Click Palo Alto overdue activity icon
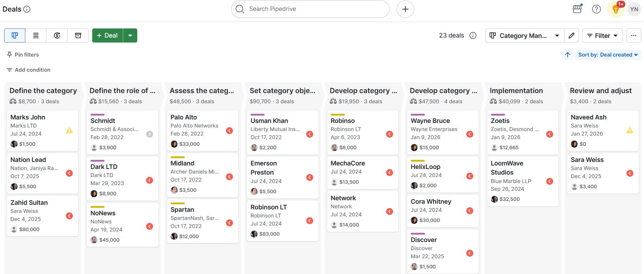644x274 pixels. [229, 131]
